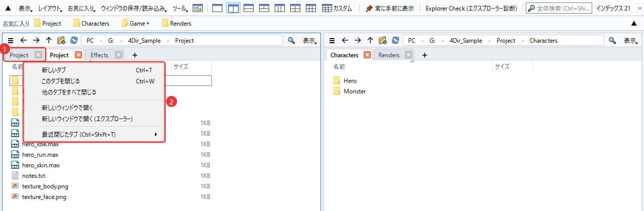Add new tab after Effects tab
Viewport: 644px width, 211px height.
click(x=134, y=55)
